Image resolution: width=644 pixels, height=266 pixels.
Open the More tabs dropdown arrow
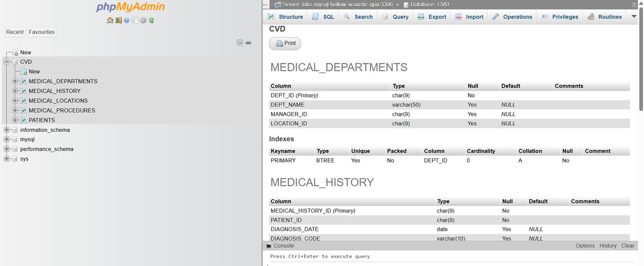tap(634, 17)
